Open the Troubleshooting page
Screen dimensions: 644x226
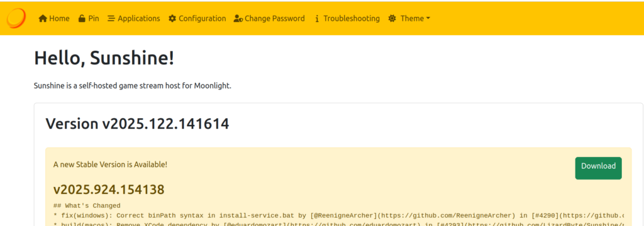[x=347, y=18]
